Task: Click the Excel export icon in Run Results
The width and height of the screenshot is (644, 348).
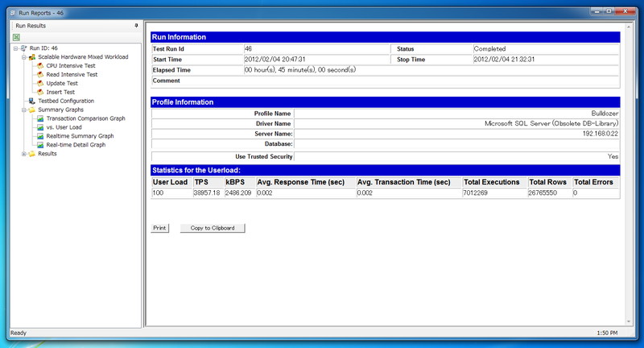Action: [x=16, y=37]
